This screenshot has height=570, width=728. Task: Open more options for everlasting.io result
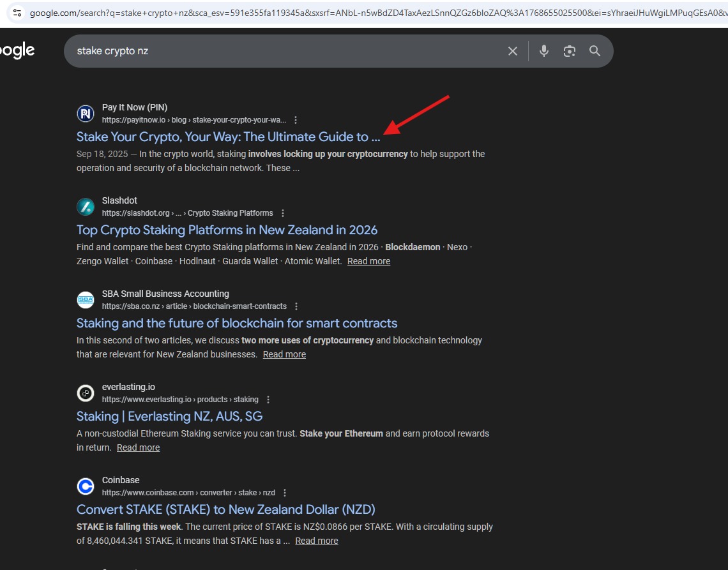(268, 400)
